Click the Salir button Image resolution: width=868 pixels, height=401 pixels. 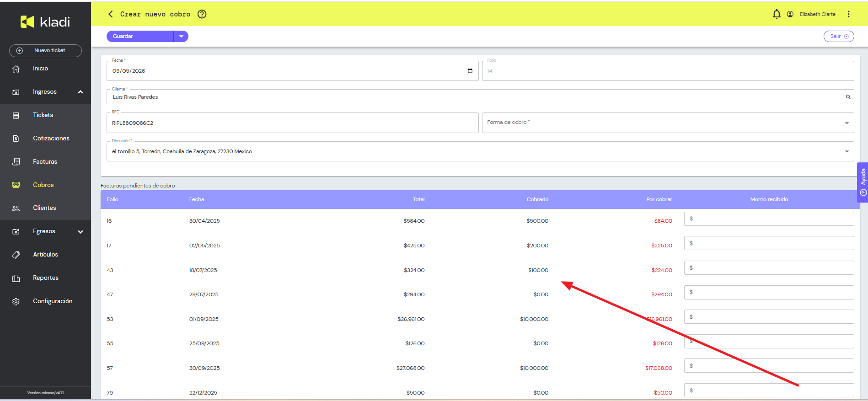pyautogui.click(x=839, y=36)
